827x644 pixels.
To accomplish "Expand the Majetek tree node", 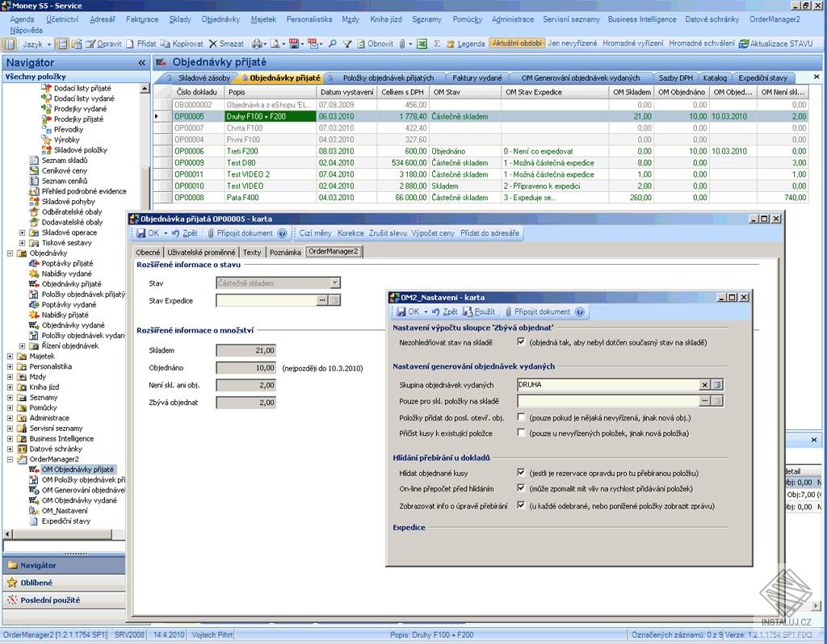I will tap(10, 356).
